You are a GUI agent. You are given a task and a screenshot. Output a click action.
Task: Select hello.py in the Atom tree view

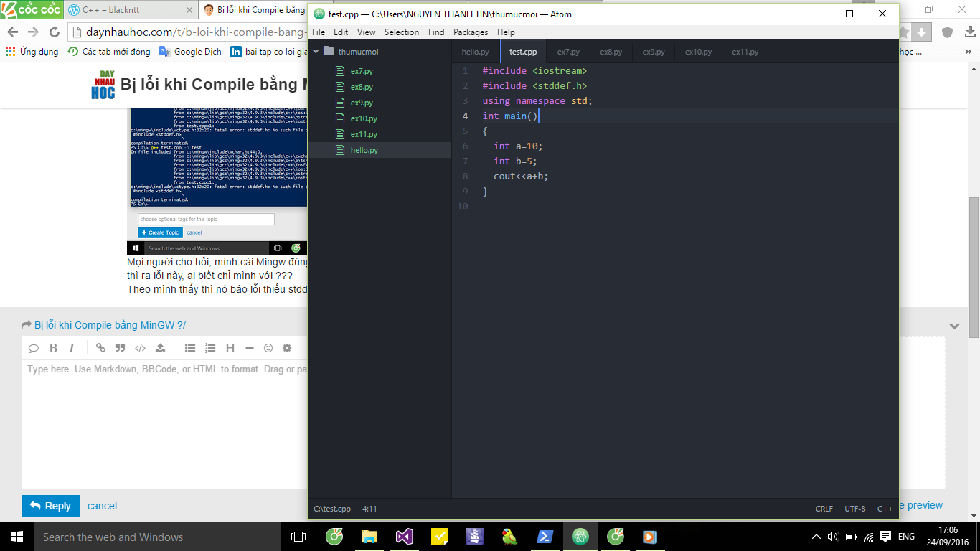[x=380, y=150]
